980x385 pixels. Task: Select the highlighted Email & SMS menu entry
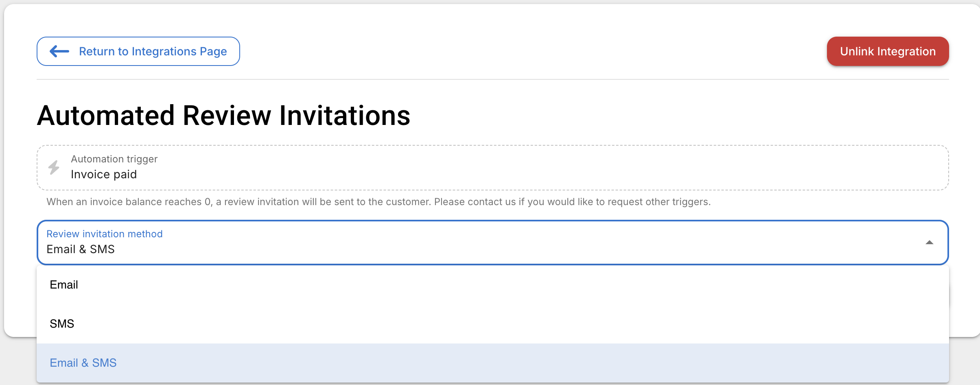(x=83, y=362)
